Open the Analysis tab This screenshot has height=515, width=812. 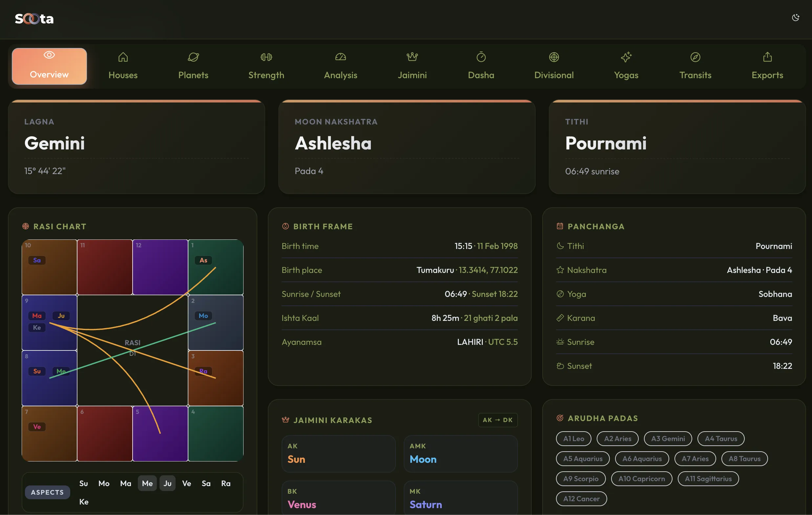(341, 66)
